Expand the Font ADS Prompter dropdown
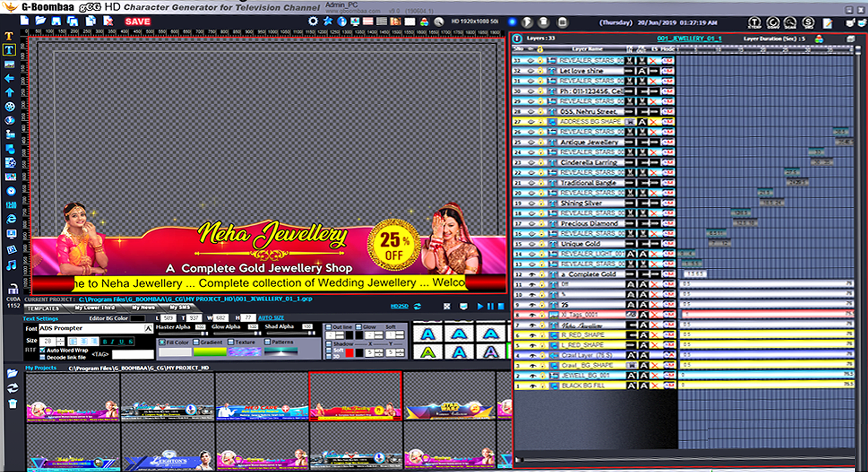 [x=148, y=328]
